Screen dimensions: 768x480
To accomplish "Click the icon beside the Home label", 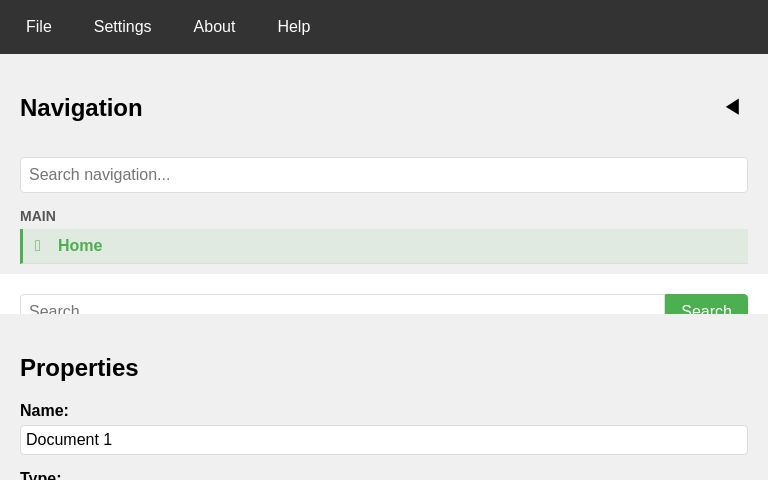I will point(38,246).
